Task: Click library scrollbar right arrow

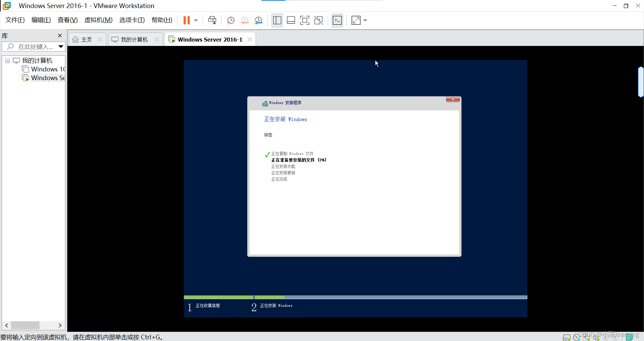Action: coord(60,325)
